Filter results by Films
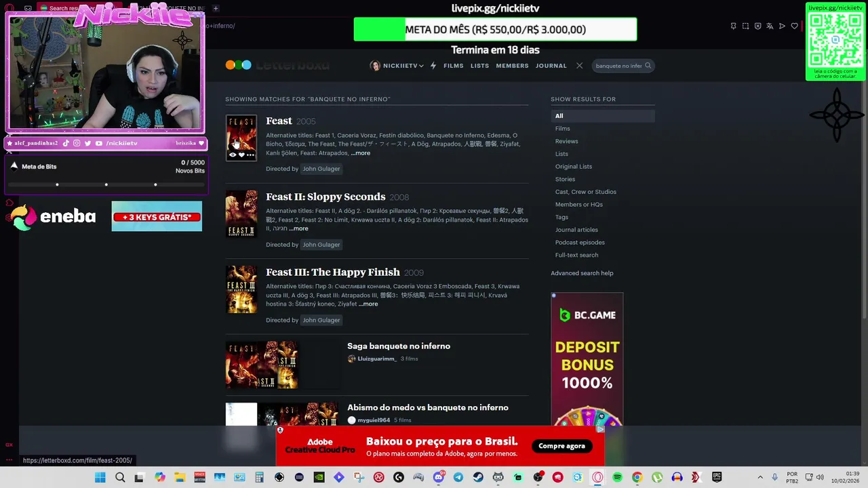The width and height of the screenshot is (868, 488). click(563, 129)
